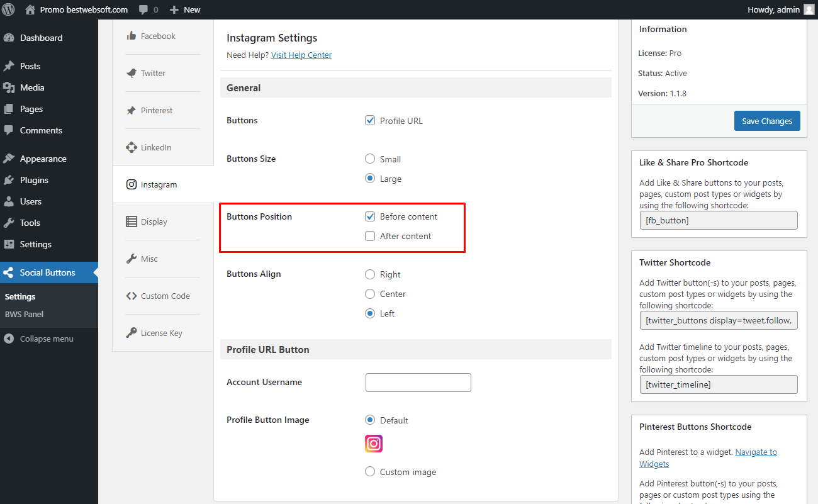Viewport: 818px width, 504px height.
Task: Click the admin avatar icon
Action: [809, 9]
